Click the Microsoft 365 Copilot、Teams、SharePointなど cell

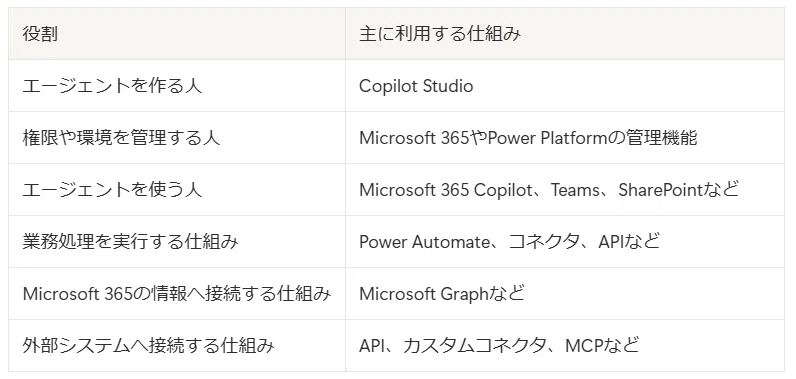(x=565, y=190)
